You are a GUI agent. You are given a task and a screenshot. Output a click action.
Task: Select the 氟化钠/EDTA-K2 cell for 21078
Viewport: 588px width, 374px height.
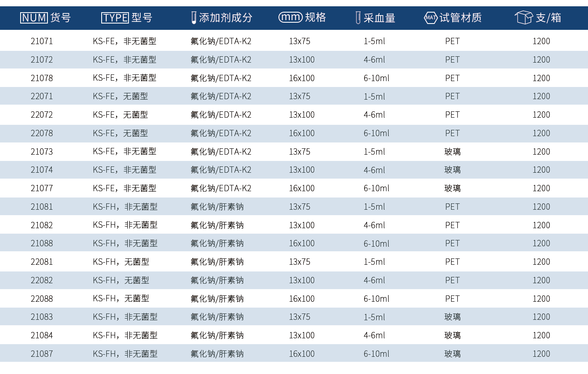tap(222, 78)
